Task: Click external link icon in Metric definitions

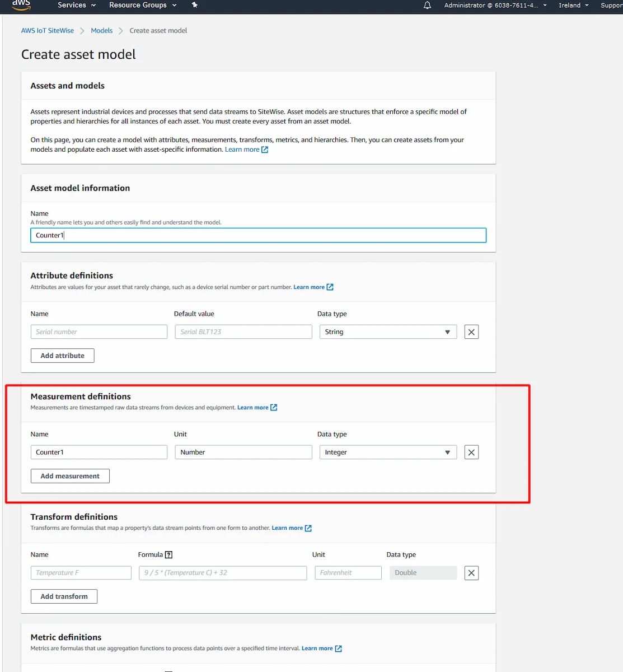Action: [x=338, y=648]
